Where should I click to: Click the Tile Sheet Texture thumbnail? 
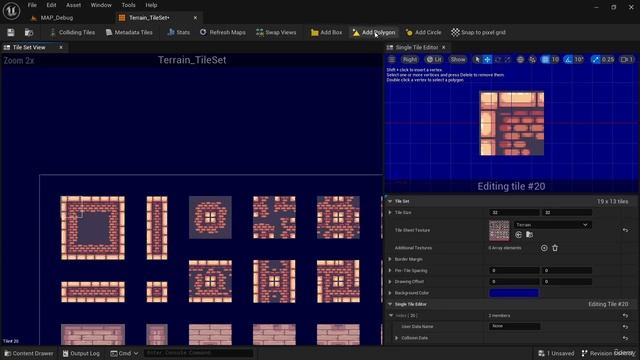pos(499,231)
